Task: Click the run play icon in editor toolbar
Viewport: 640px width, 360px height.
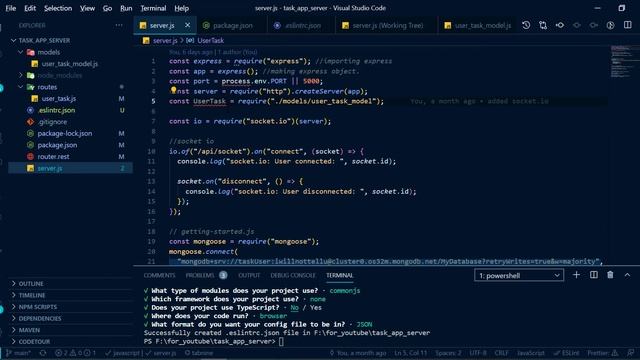Action: coord(610,25)
